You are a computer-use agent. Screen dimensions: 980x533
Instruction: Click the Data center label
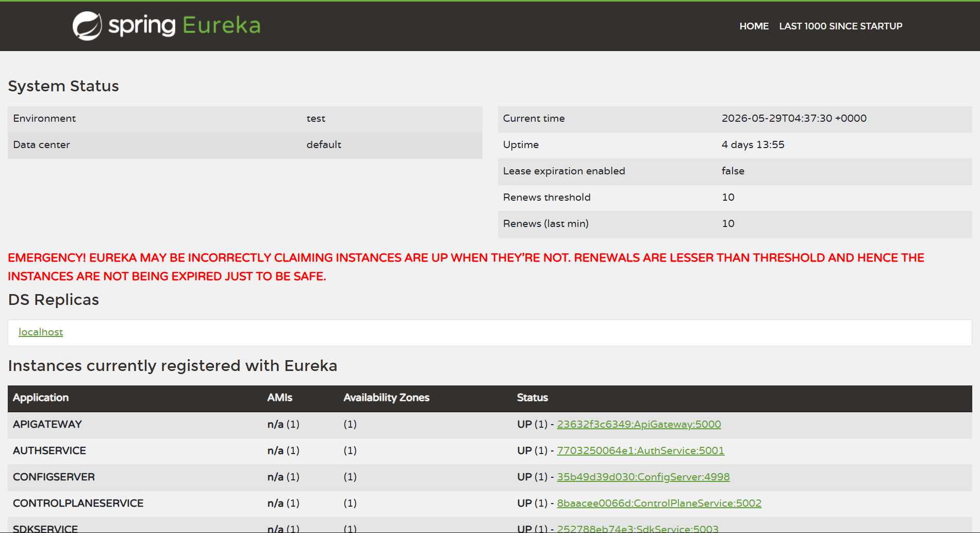tap(41, 144)
